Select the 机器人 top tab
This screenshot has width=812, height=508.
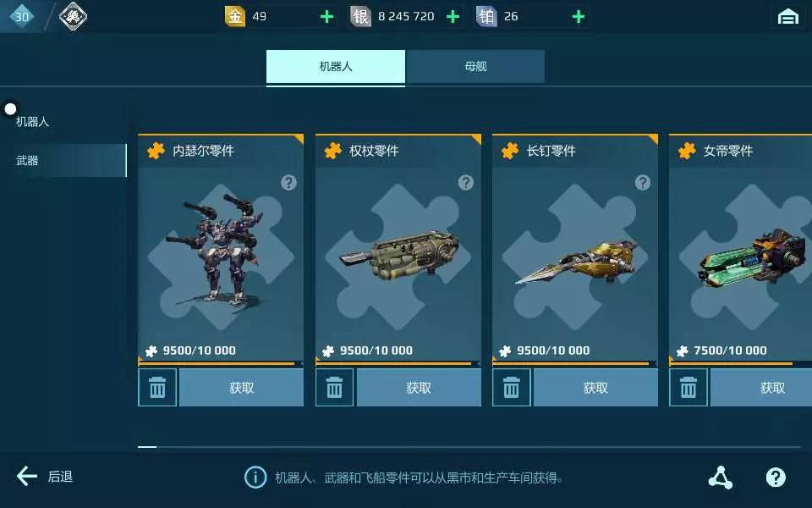point(336,66)
